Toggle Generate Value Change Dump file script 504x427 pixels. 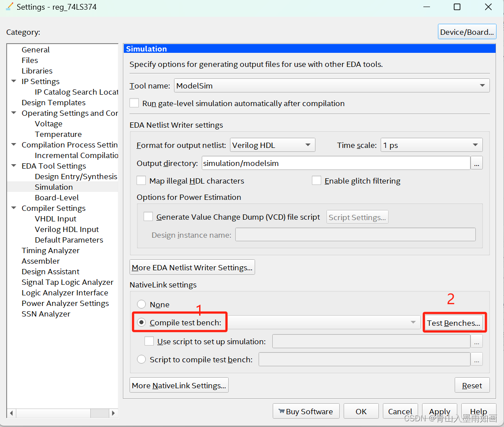coord(148,217)
